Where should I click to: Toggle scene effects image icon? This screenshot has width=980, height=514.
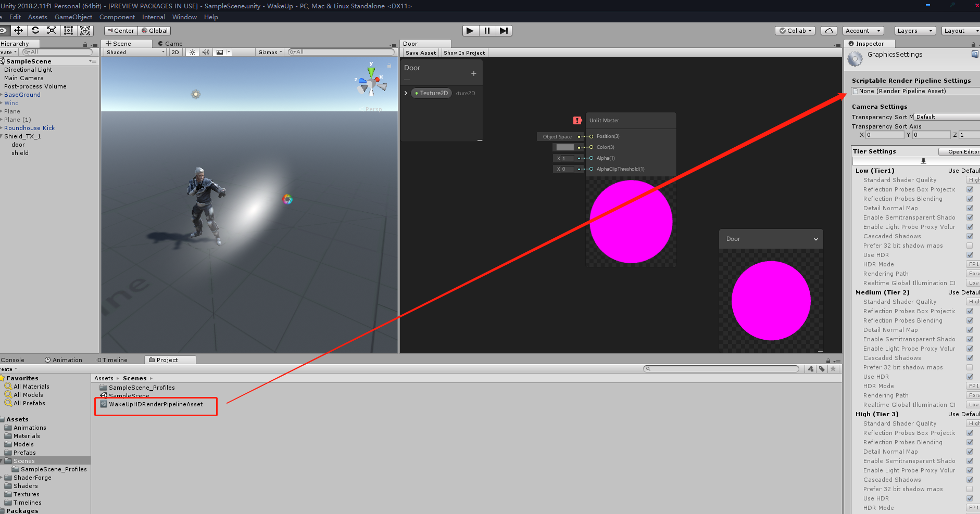point(220,52)
